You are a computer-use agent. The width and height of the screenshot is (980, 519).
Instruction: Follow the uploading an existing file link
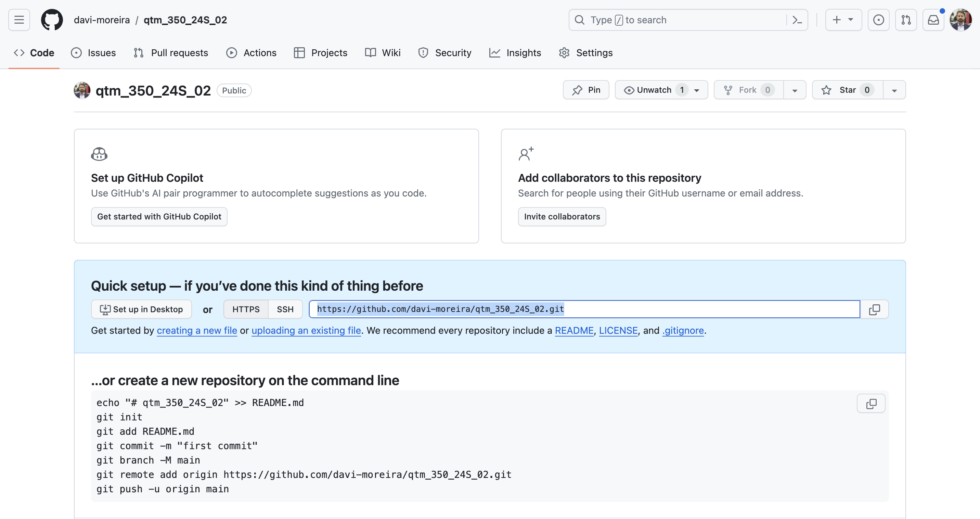click(306, 330)
